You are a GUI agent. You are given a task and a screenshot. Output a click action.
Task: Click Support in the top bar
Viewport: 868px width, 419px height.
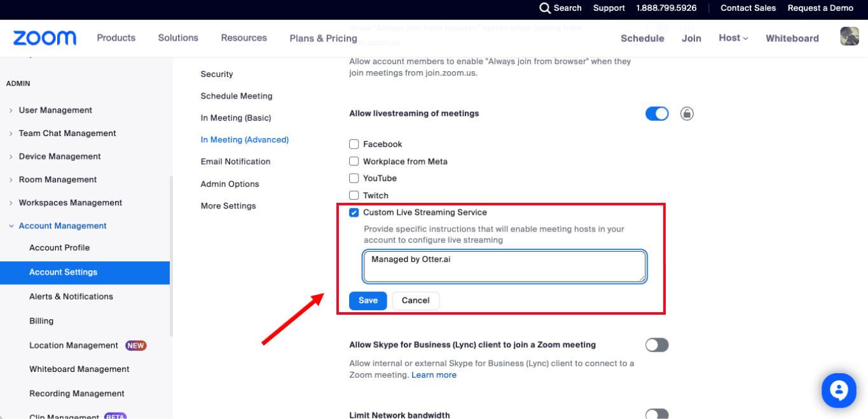609,8
